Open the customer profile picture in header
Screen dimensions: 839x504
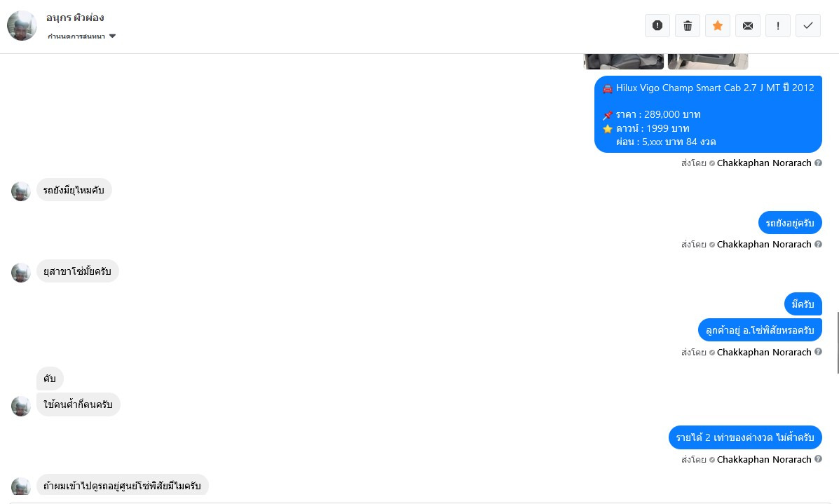pyautogui.click(x=22, y=26)
